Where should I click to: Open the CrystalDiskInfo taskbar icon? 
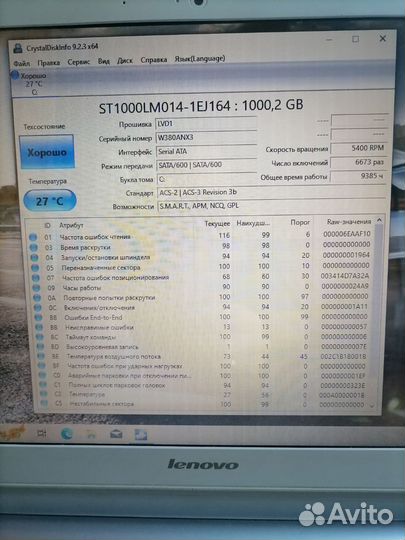tap(141, 435)
